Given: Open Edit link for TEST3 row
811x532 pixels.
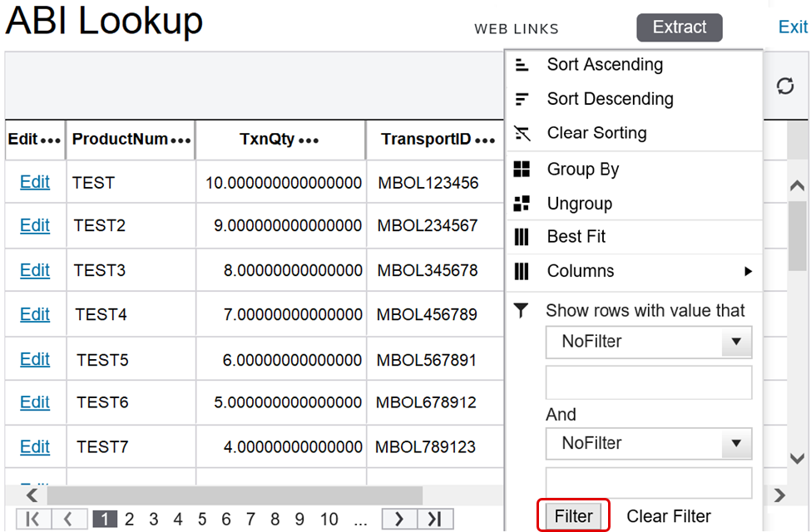Looking at the screenshot, I should point(35,270).
